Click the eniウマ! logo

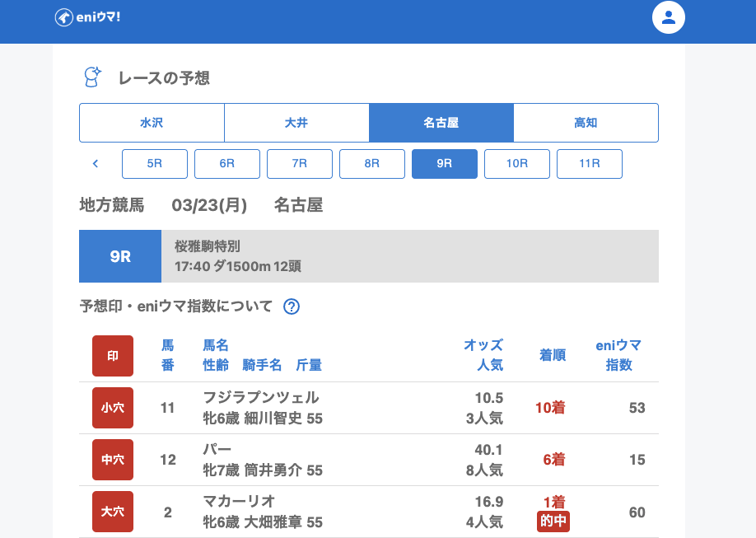(x=87, y=17)
